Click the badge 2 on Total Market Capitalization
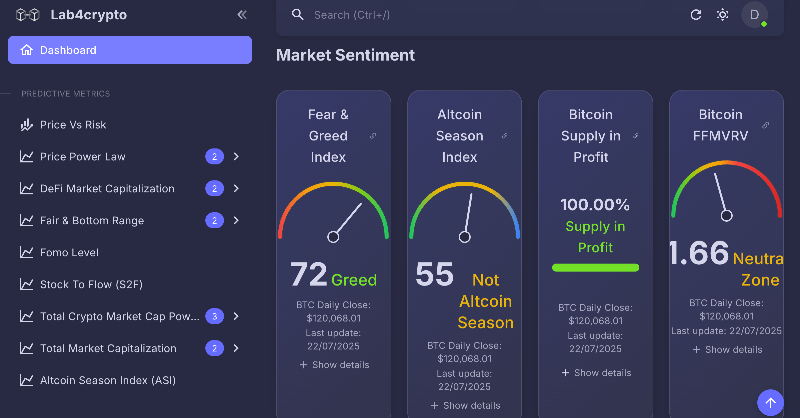Image resolution: width=800 pixels, height=418 pixels. tap(214, 348)
